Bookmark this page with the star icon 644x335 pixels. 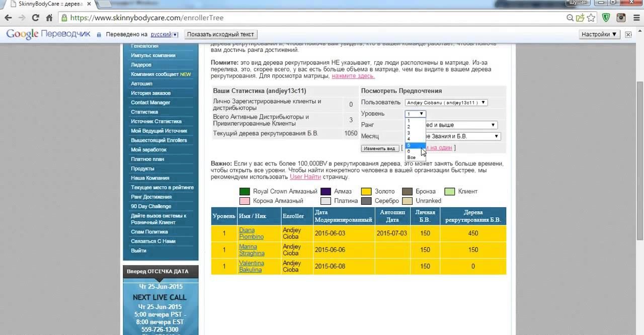[x=591, y=18]
